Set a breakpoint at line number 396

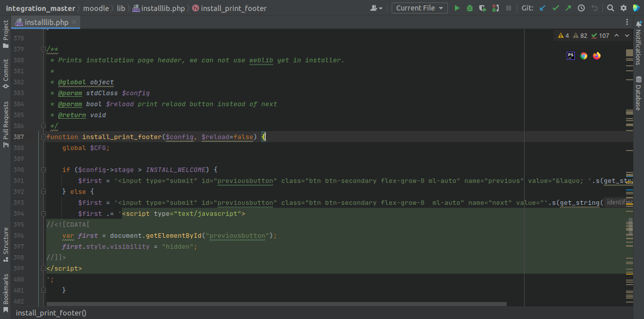(x=18, y=236)
